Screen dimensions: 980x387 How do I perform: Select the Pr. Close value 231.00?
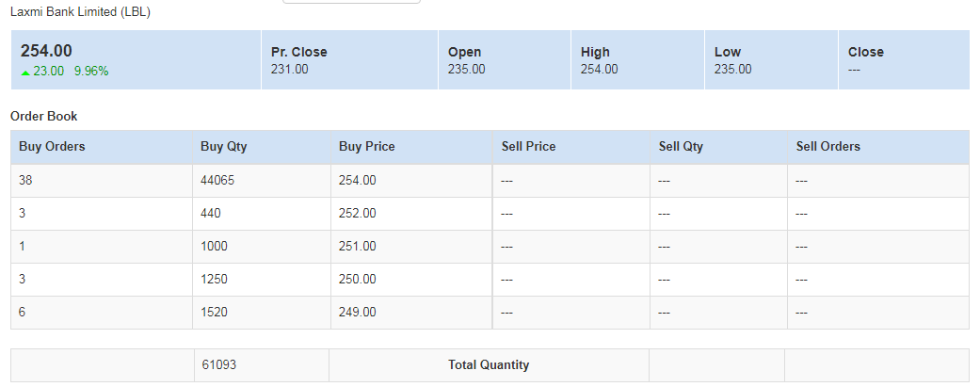[x=289, y=70]
